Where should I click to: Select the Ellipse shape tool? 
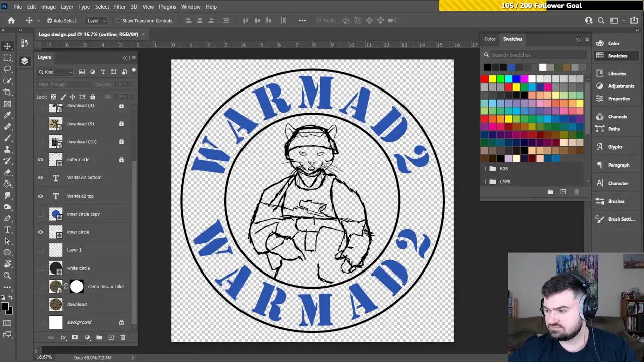pos(7,252)
